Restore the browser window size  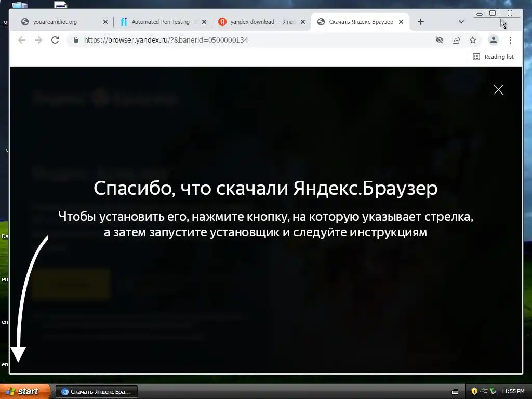(x=493, y=13)
